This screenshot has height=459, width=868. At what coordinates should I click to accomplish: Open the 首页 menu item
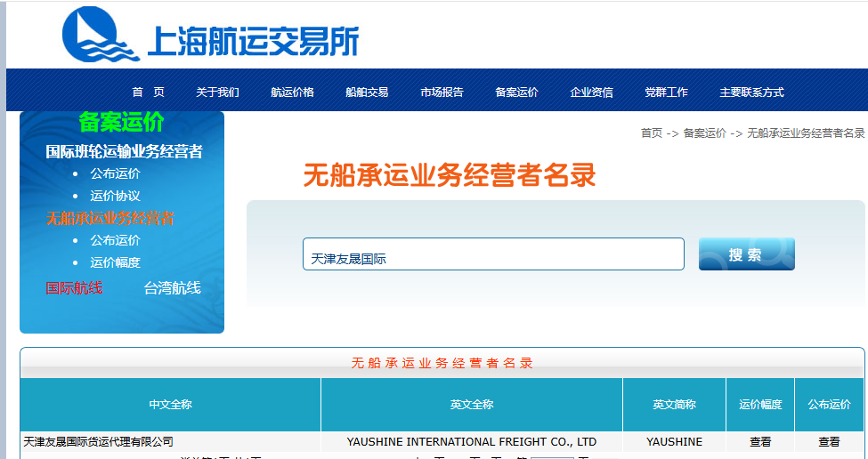149,93
